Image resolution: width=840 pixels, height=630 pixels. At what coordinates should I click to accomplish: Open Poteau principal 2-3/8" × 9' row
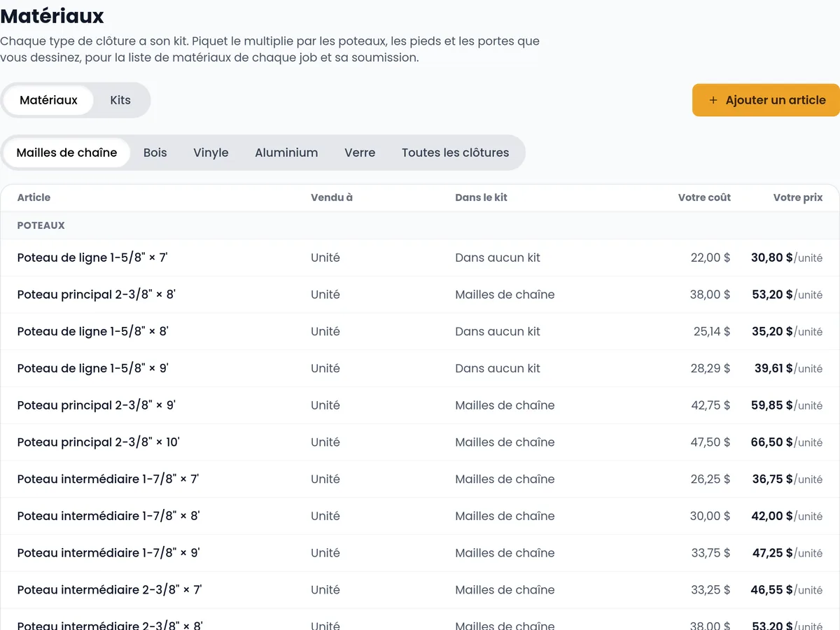tap(420, 405)
